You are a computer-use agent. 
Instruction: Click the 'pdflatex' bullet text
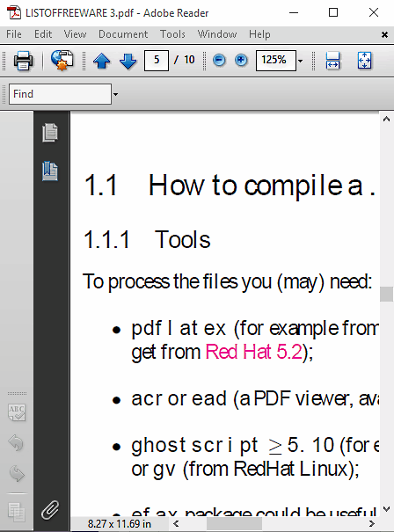(x=179, y=328)
